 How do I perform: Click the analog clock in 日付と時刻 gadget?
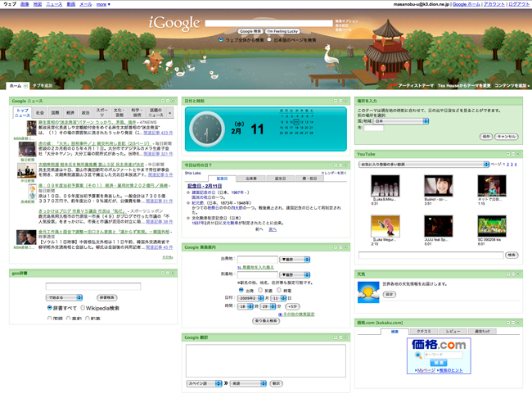(x=206, y=129)
